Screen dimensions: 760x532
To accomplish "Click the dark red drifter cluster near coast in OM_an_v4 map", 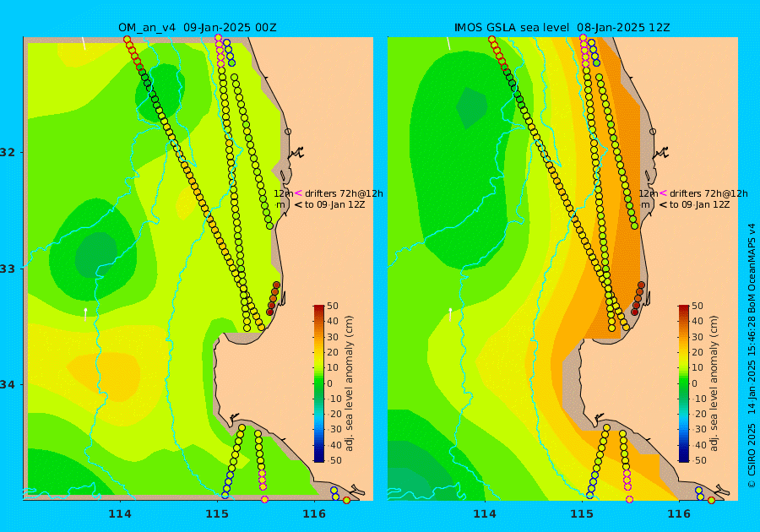I will [x=274, y=298].
